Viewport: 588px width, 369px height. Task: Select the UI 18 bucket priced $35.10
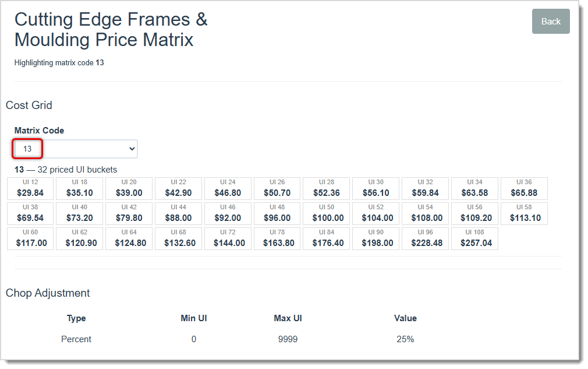click(x=80, y=188)
